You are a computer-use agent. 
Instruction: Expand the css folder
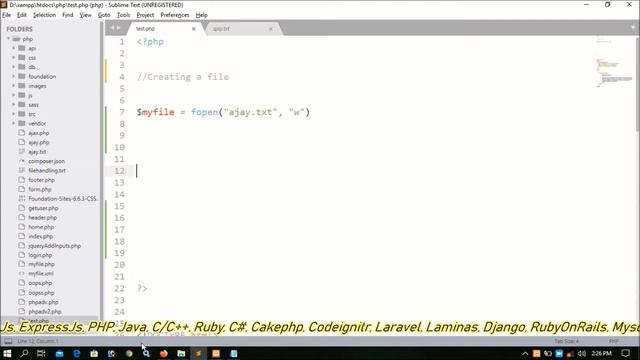click(x=13, y=58)
